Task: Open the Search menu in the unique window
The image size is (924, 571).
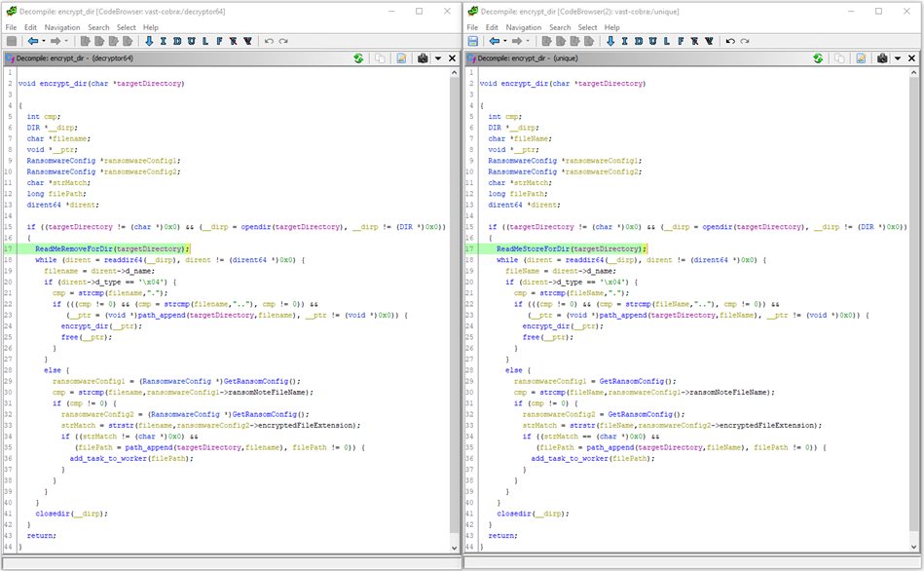Action: pos(560,27)
